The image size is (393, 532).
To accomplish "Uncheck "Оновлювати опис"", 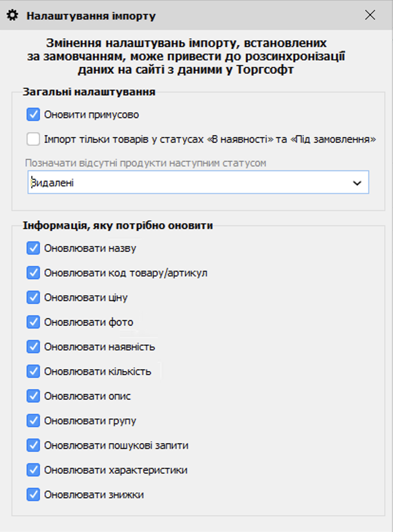I will click(x=33, y=396).
